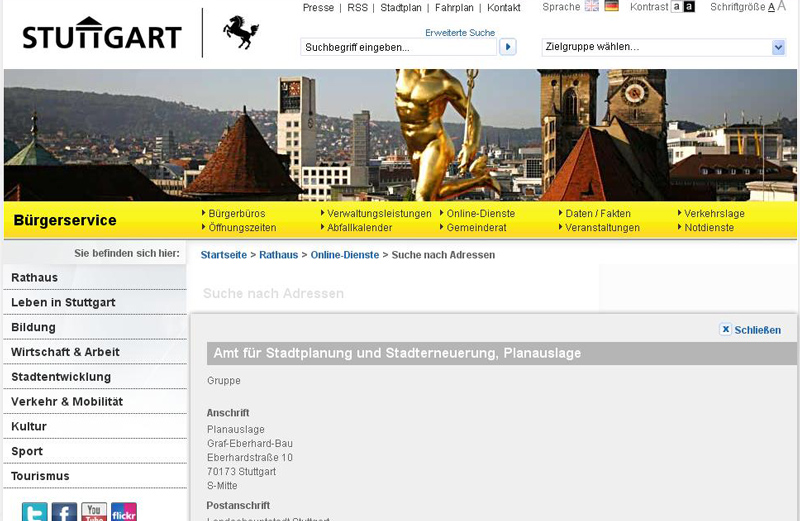The image size is (800, 521).
Task: Open the RSS link
Action: pyautogui.click(x=357, y=8)
